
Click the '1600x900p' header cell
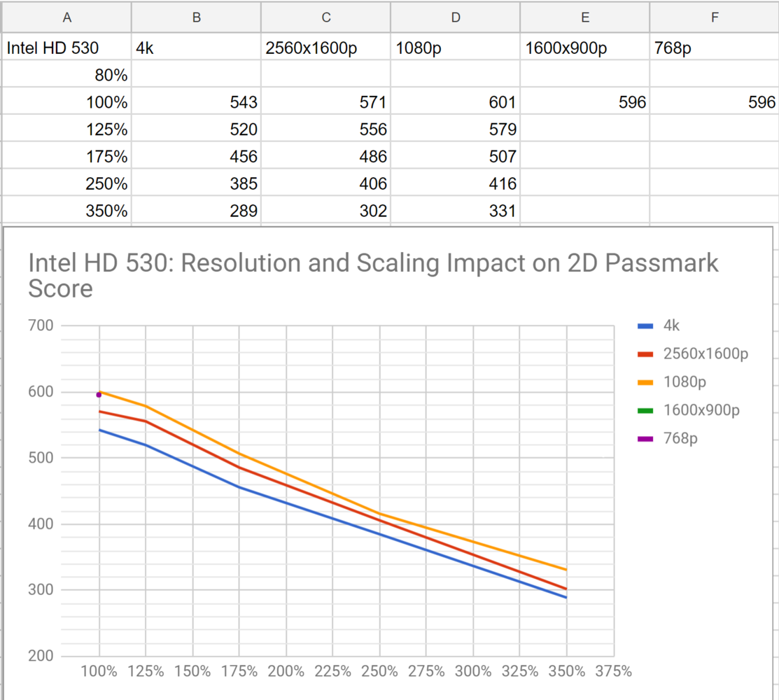coord(585,47)
